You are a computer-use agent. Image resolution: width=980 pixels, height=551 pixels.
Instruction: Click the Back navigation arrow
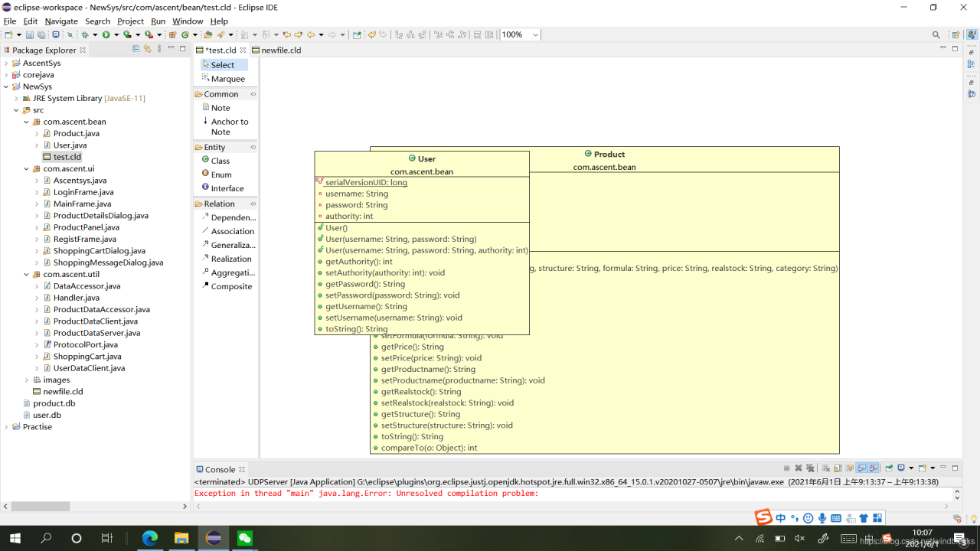tap(311, 34)
